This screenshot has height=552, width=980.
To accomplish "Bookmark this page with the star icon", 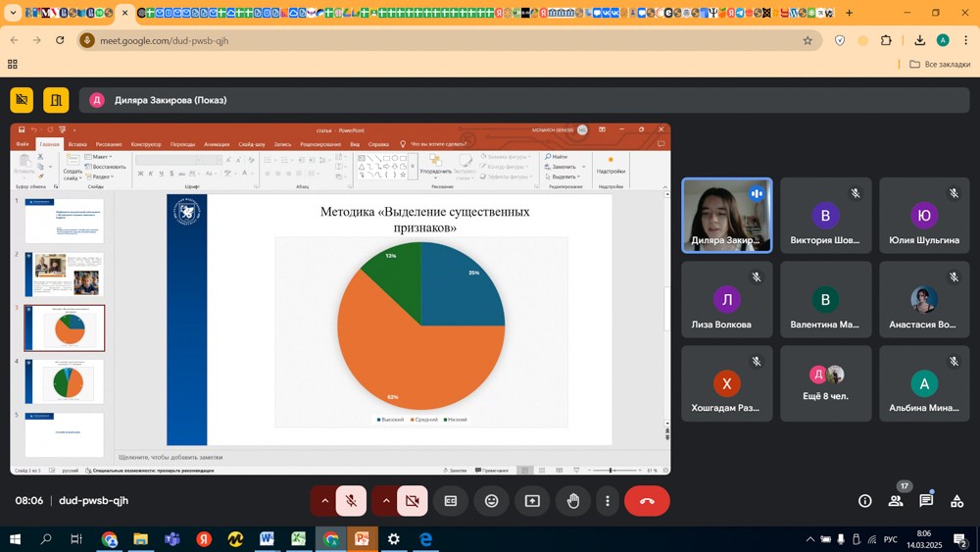I will (808, 40).
